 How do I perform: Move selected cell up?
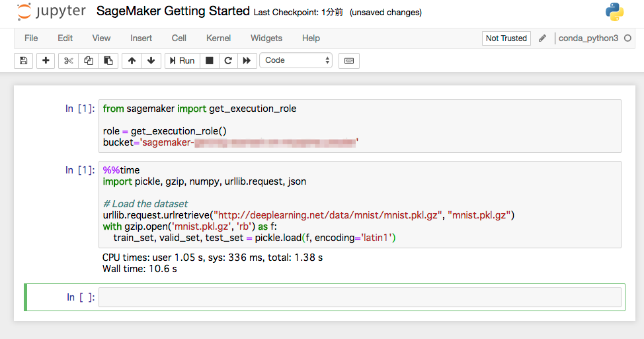point(132,60)
